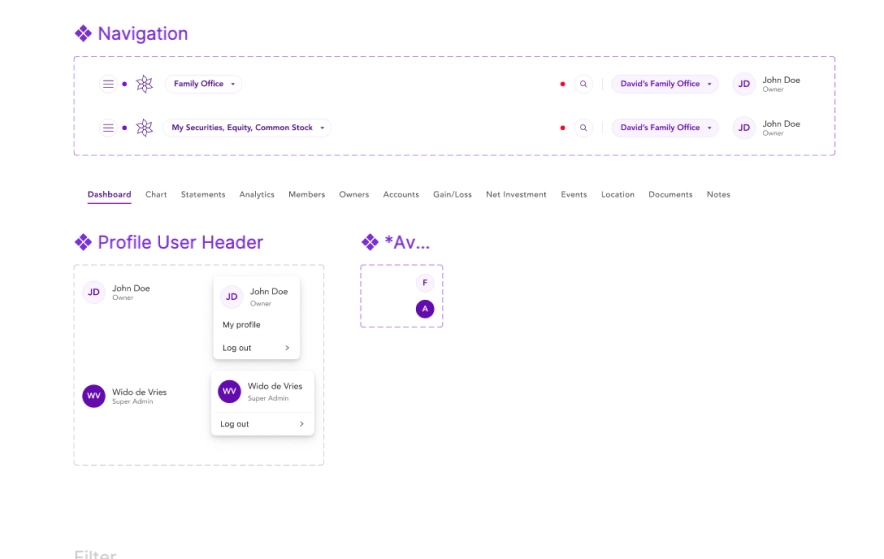Click the search icon in the top navigation row

(584, 84)
